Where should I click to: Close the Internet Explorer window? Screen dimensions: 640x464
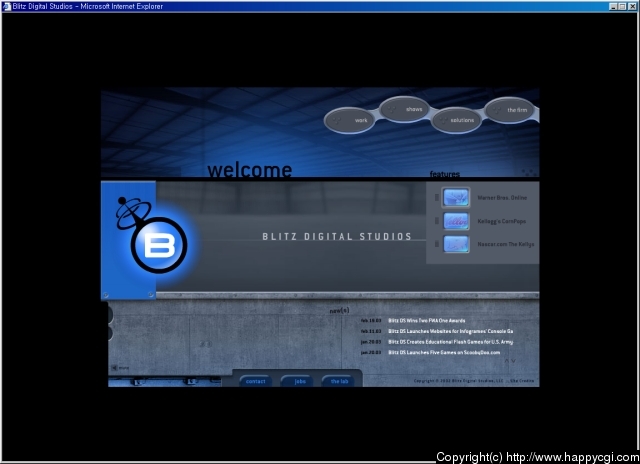click(632, 6)
